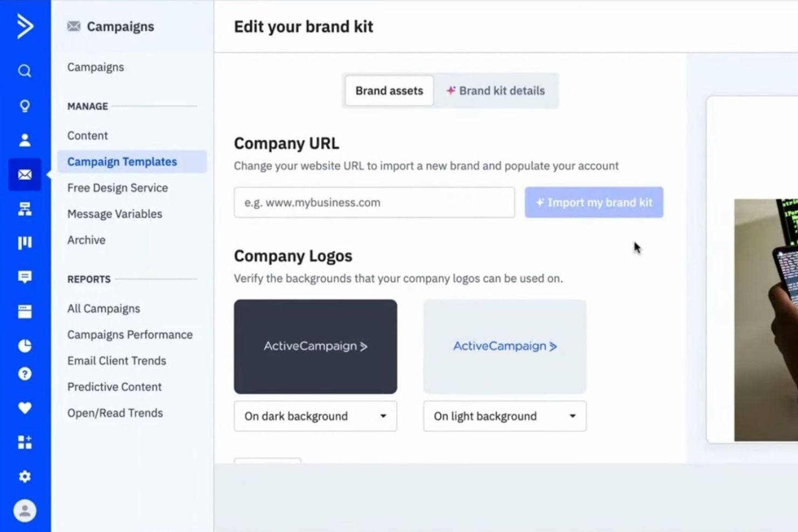The image size is (798, 532).
Task: Select the Deals pipeline icon
Action: pyautogui.click(x=25, y=243)
